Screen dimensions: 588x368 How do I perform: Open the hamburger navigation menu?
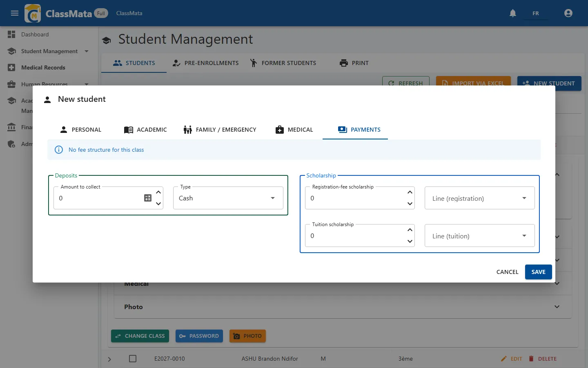(x=15, y=13)
